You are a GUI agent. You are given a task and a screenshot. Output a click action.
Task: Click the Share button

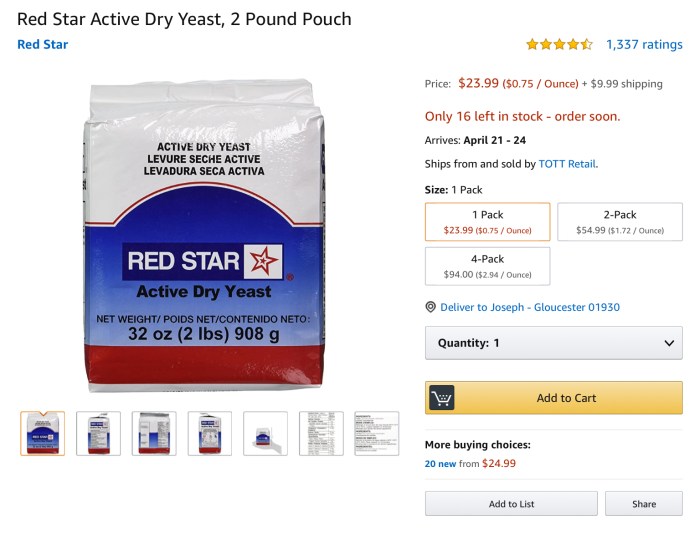pyautogui.click(x=644, y=504)
